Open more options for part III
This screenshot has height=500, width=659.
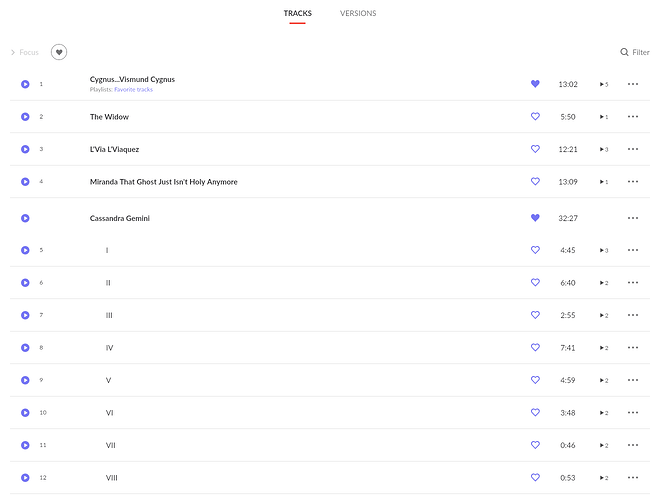[x=633, y=315]
